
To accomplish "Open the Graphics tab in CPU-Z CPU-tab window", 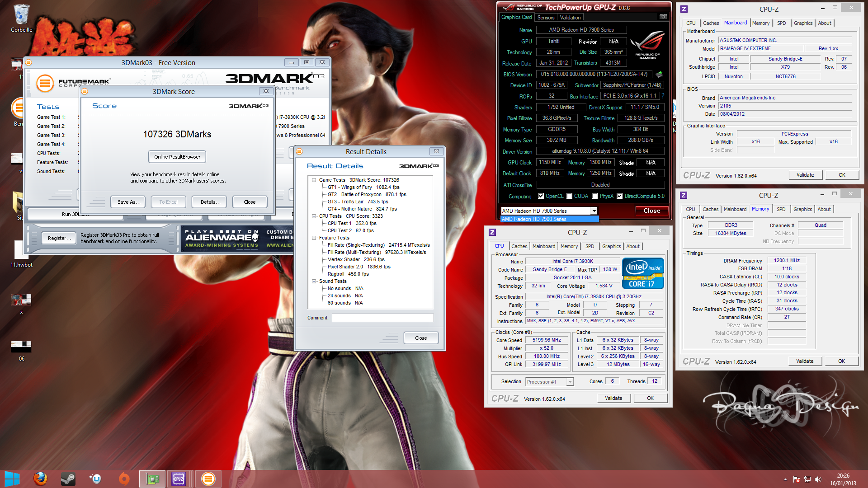I will (x=611, y=246).
